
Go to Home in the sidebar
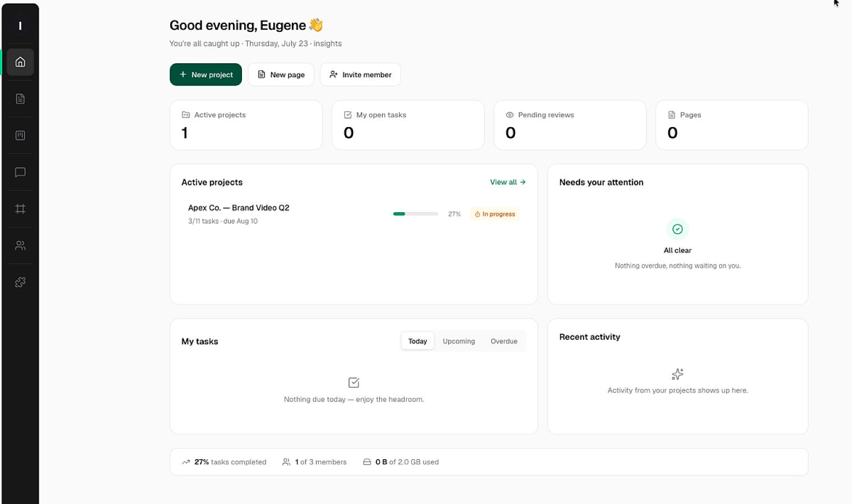tap(20, 62)
